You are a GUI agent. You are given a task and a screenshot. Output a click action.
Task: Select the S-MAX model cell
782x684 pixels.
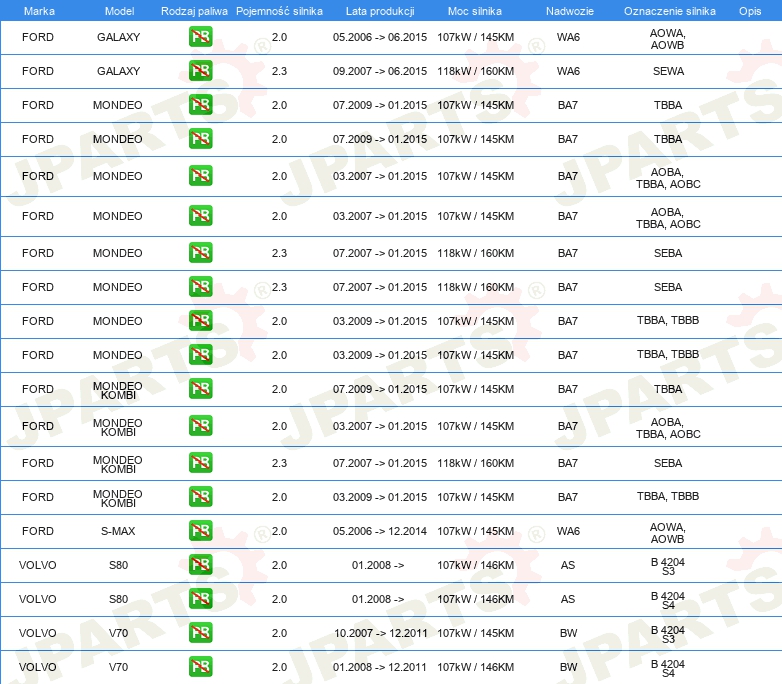coord(118,531)
